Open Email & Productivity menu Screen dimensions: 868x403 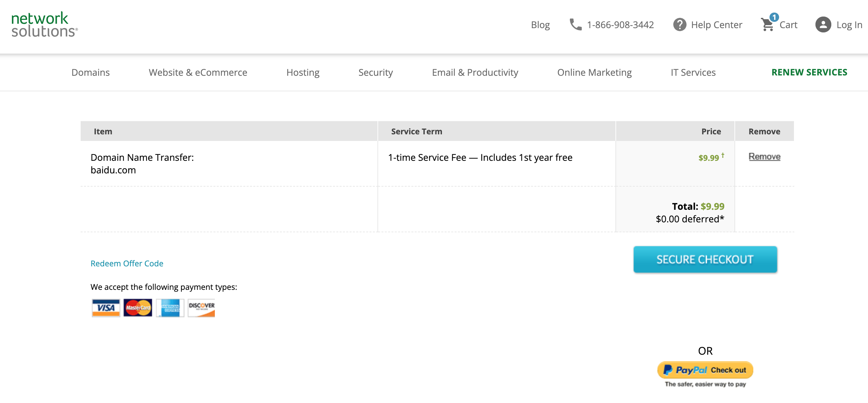(475, 72)
